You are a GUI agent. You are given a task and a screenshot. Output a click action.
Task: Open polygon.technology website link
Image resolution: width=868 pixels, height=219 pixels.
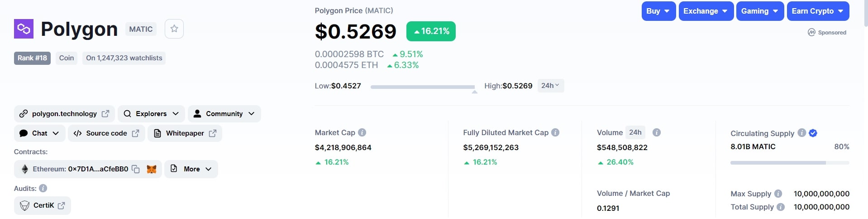pos(64,114)
